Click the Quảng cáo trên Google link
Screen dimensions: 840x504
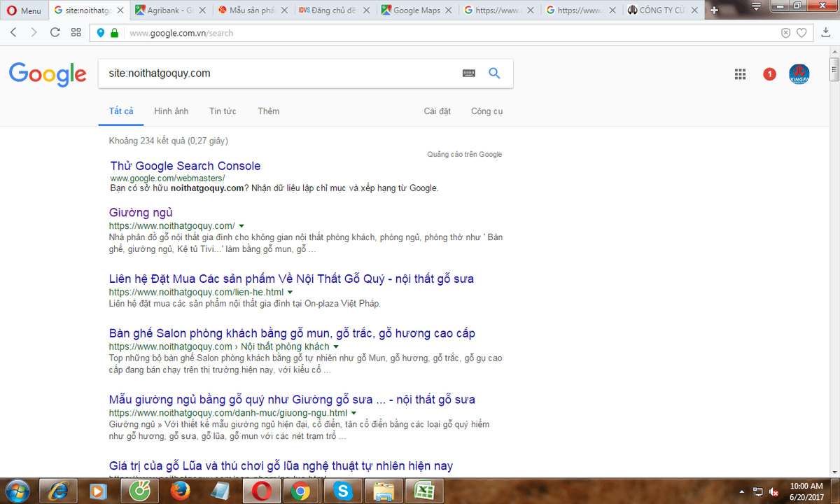(x=464, y=155)
